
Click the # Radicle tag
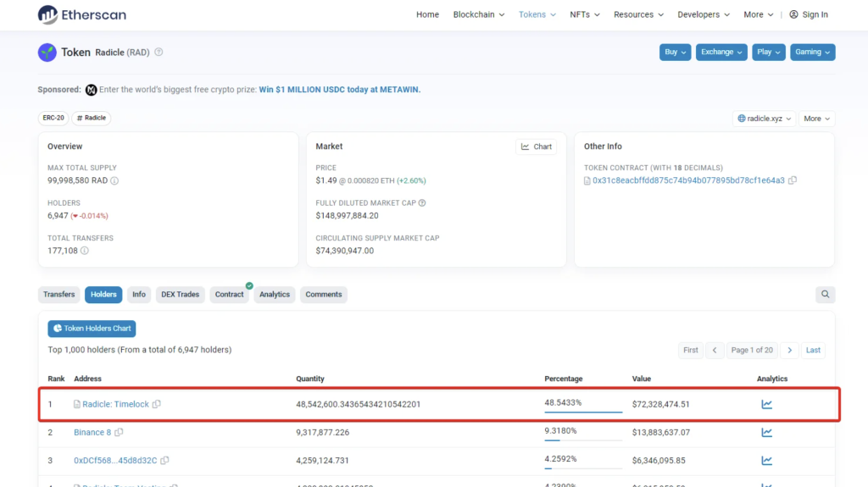92,118
